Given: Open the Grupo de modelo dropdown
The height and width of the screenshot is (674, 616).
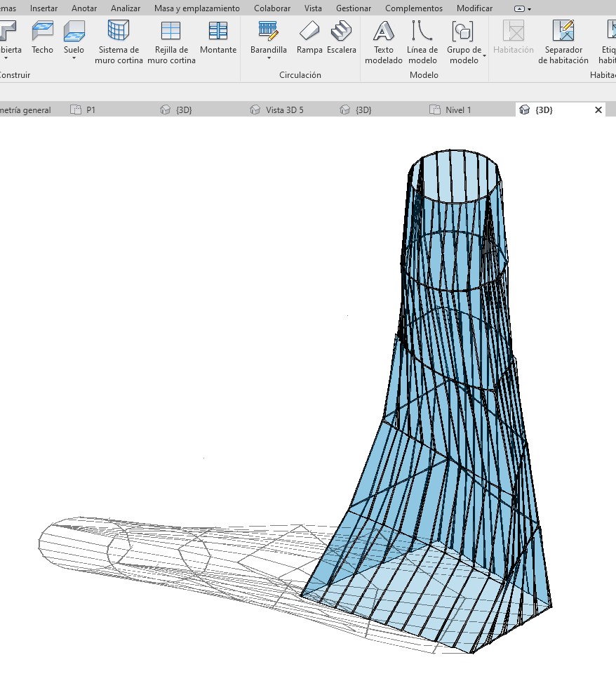Looking at the screenshot, I should (x=484, y=60).
